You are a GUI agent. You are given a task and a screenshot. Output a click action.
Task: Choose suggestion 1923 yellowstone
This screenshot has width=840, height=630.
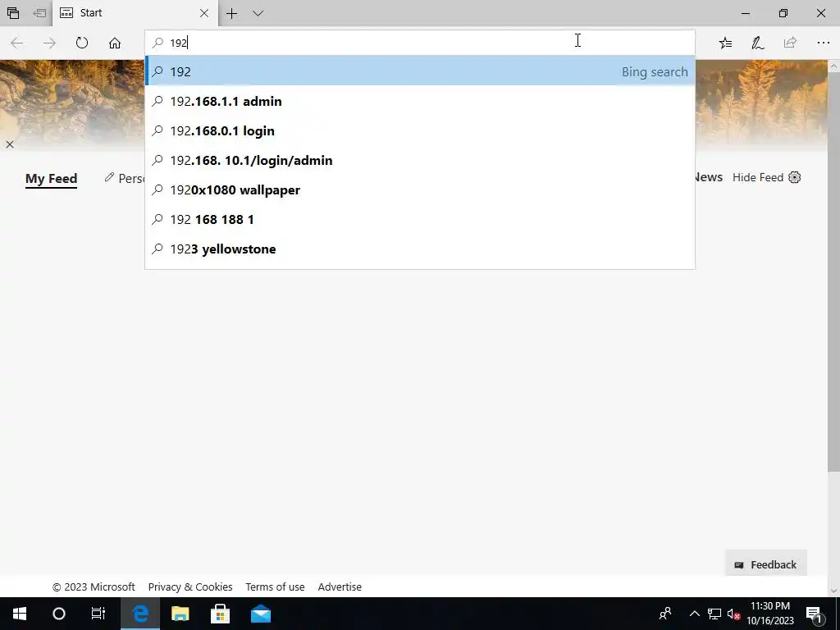click(x=420, y=249)
